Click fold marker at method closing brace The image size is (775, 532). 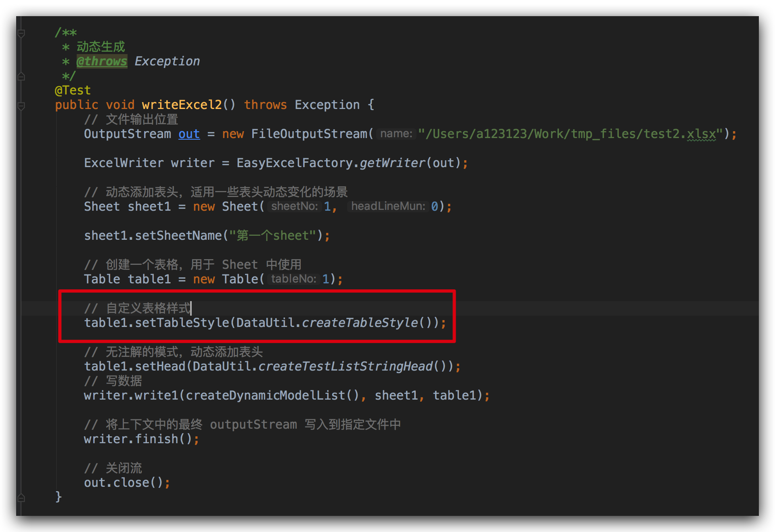21,498
